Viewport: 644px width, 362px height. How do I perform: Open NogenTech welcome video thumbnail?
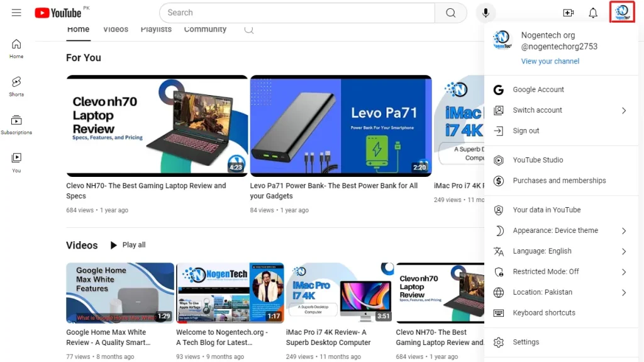[x=230, y=293]
